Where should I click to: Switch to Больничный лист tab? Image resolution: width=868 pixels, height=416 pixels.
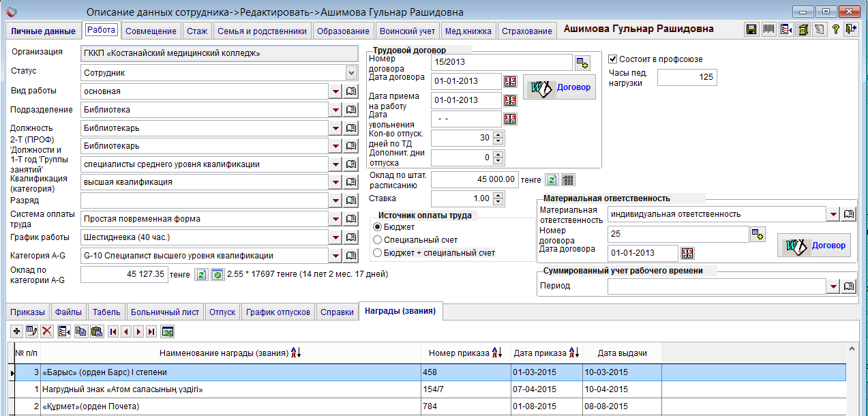[x=166, y=312]
